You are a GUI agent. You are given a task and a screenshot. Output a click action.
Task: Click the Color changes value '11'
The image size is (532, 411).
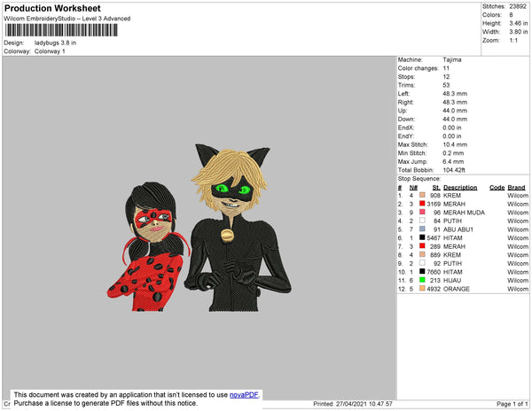pos(446,68)
